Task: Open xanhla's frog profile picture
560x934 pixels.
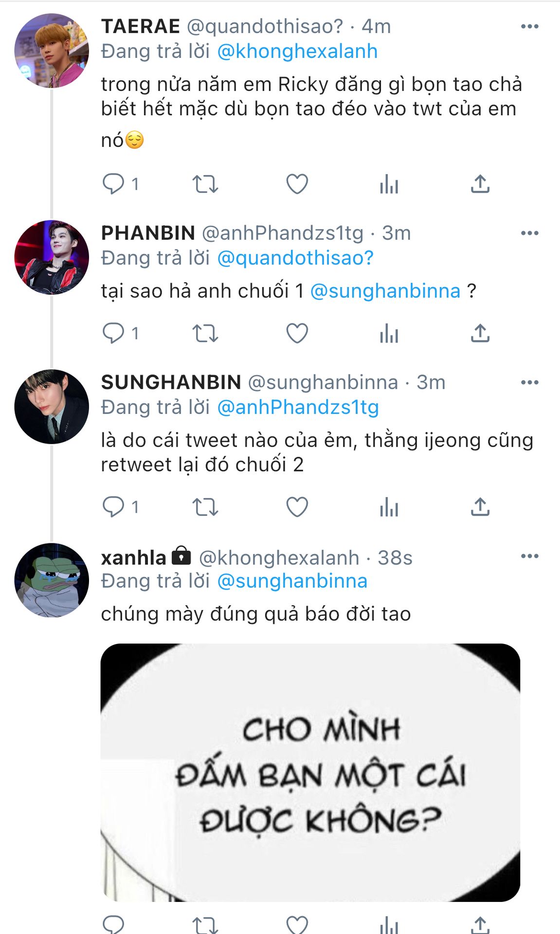Action: [52, 580]
